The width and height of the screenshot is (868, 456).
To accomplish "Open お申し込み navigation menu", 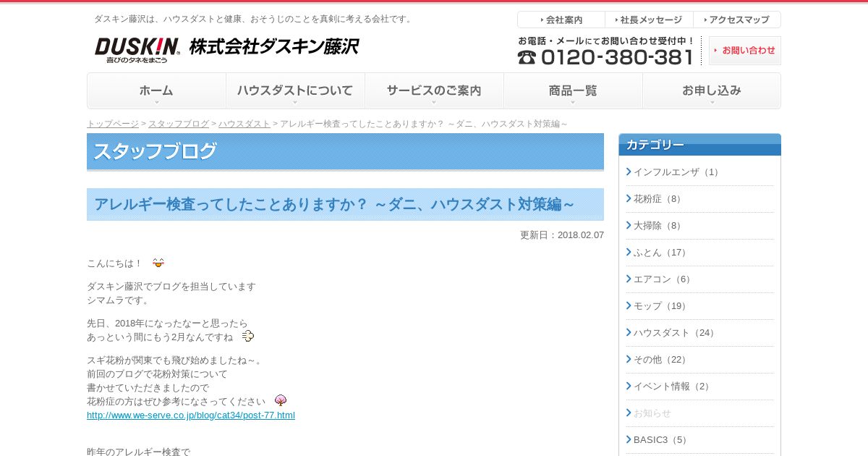I will click(712, 90).
